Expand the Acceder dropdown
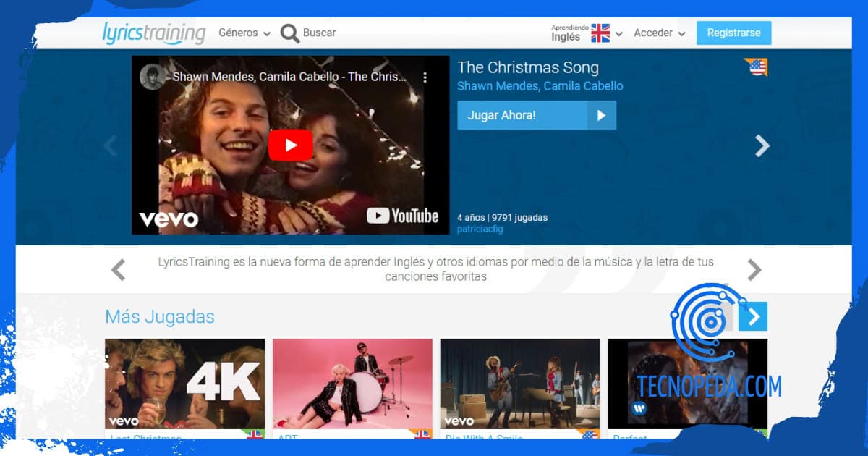This screenshot has width=868, height=456. click(660, 33)
